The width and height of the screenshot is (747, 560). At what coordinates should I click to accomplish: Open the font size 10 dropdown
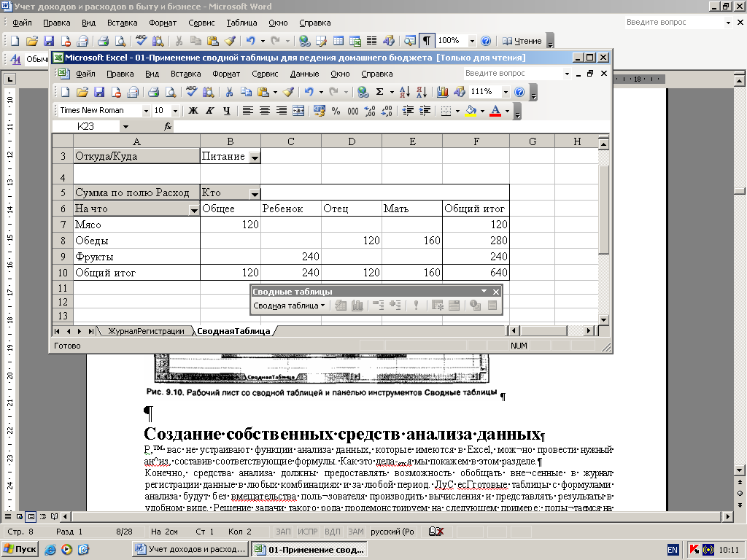(x=175, y=111)
